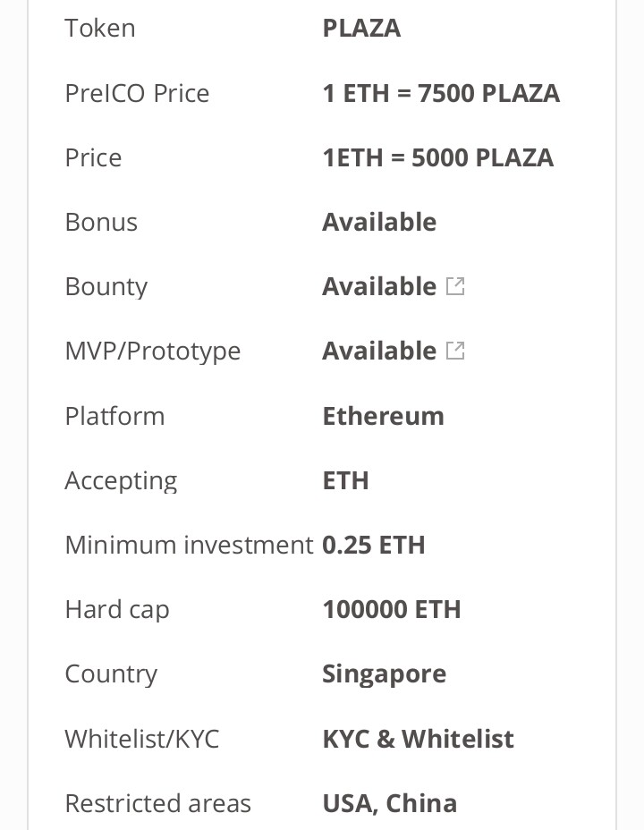The image size is (644, 830).
Task: Click the 'Restricted areas' label
Action: pyautogui.click(x=157, y=803)
